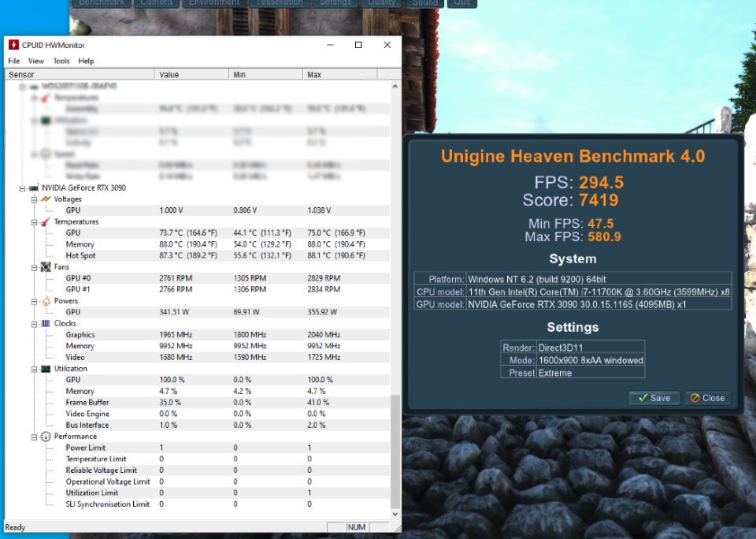This screenshot has width=756, height=539.
Task: Click the Performance gauge icon
Action: coord(46,437)
